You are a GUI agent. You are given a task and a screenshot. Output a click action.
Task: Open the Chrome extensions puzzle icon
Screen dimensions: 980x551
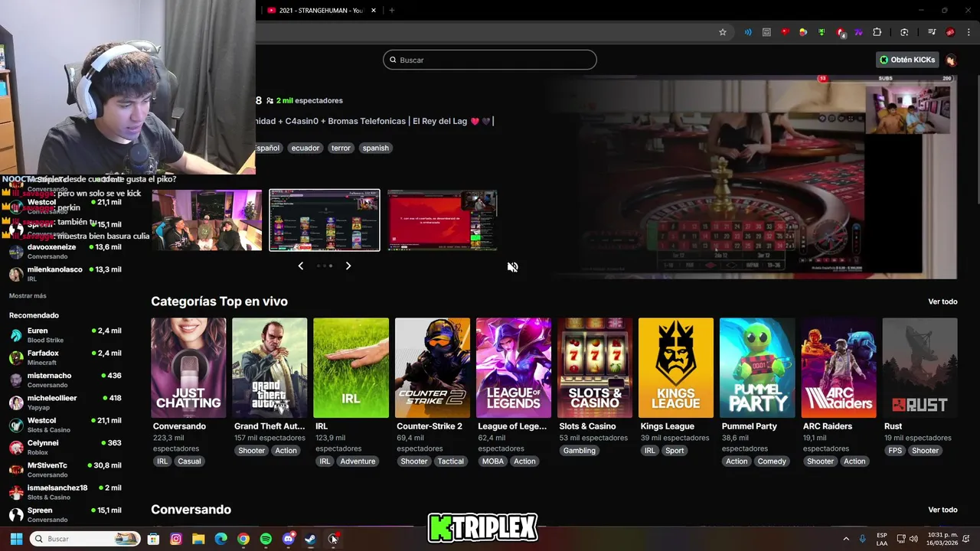[x=877, y=32]
